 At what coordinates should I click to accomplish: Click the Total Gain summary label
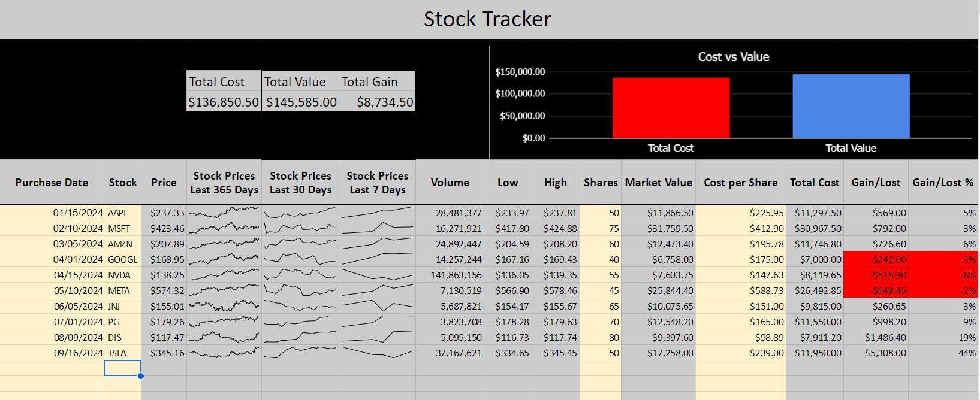(x=377, y=81)
